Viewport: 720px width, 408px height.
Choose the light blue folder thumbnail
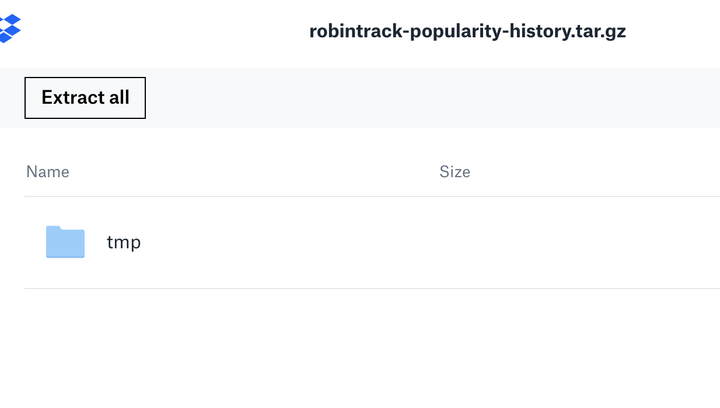tap(65, 242)
